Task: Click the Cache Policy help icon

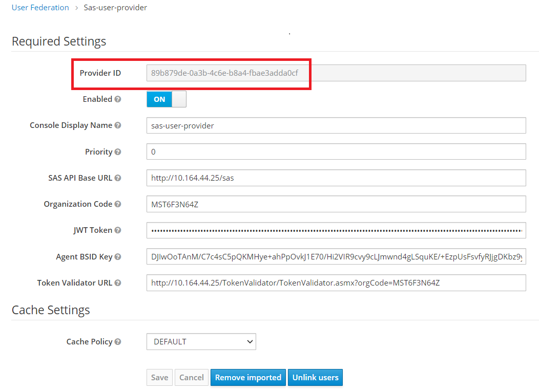Action: click(118, 342)
